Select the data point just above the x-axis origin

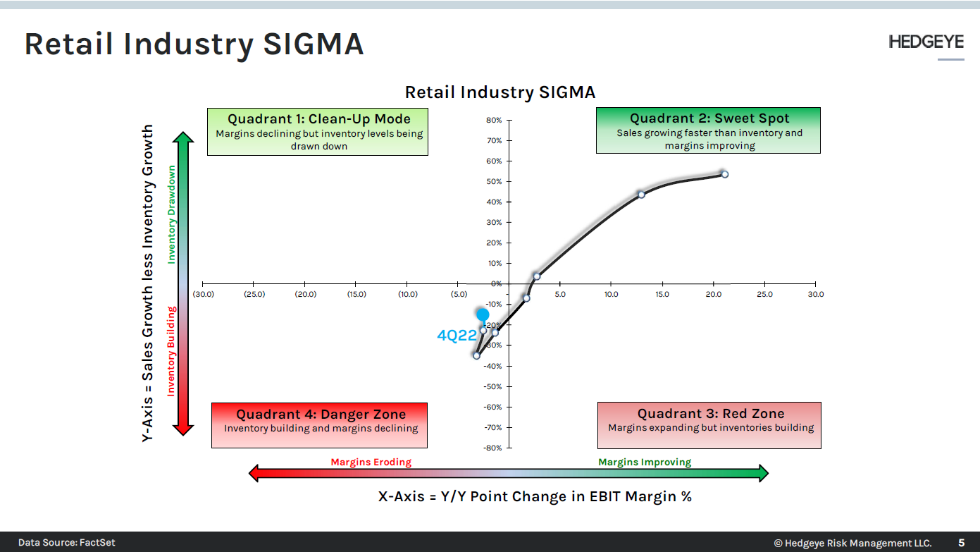pos(536,276)
